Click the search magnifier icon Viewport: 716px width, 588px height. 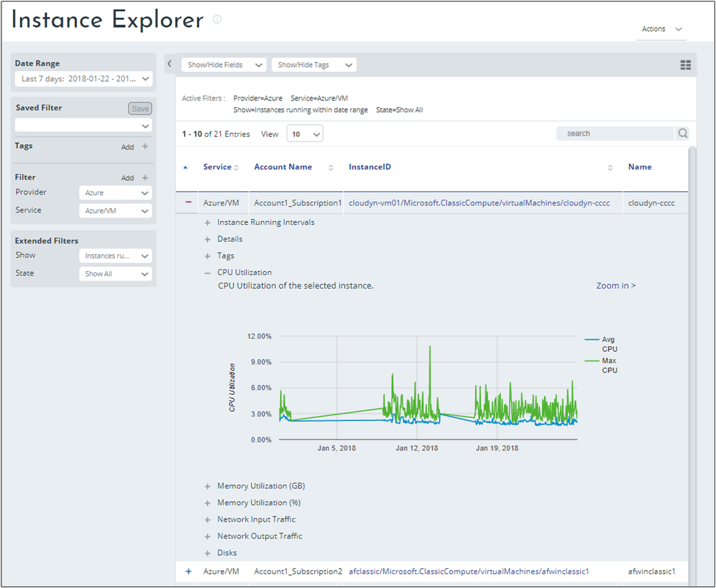pyautogui.click(x=682, y=133)
